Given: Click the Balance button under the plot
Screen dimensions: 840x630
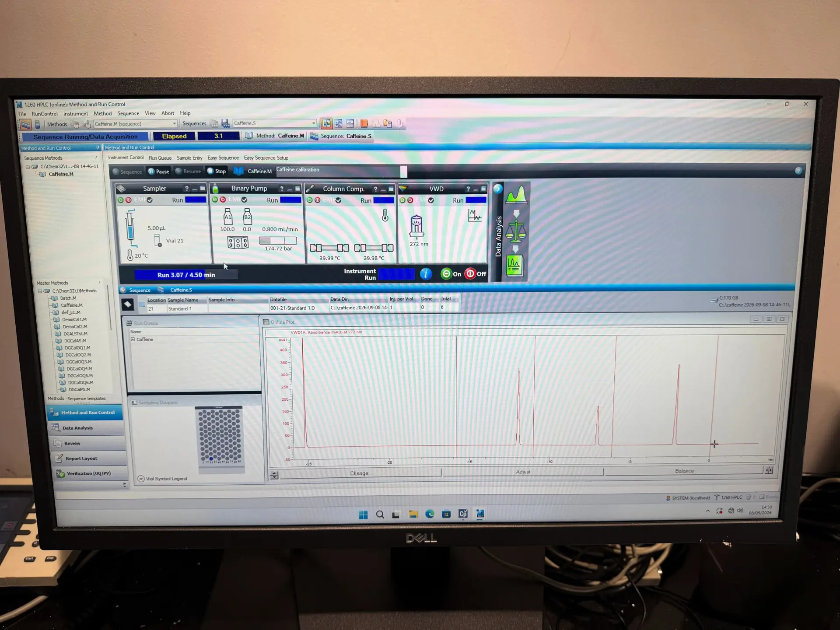Looking at the screenshot, I should tap(684, 471).
